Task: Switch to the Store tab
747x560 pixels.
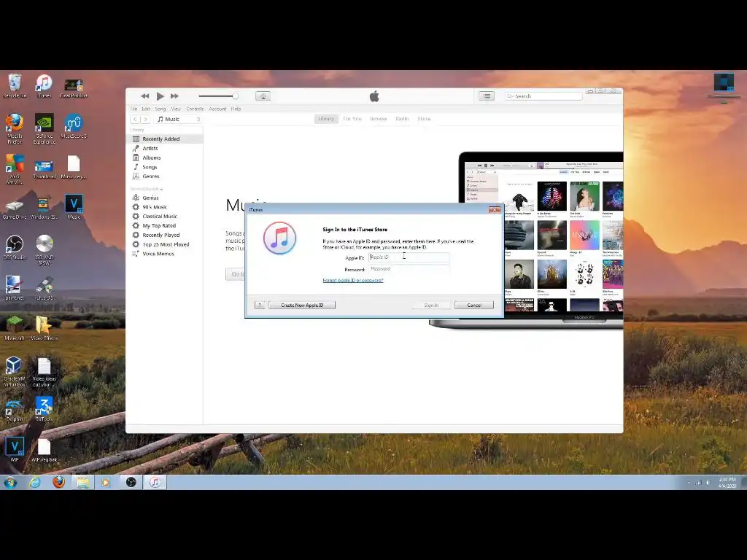Action: click(424, 119)
